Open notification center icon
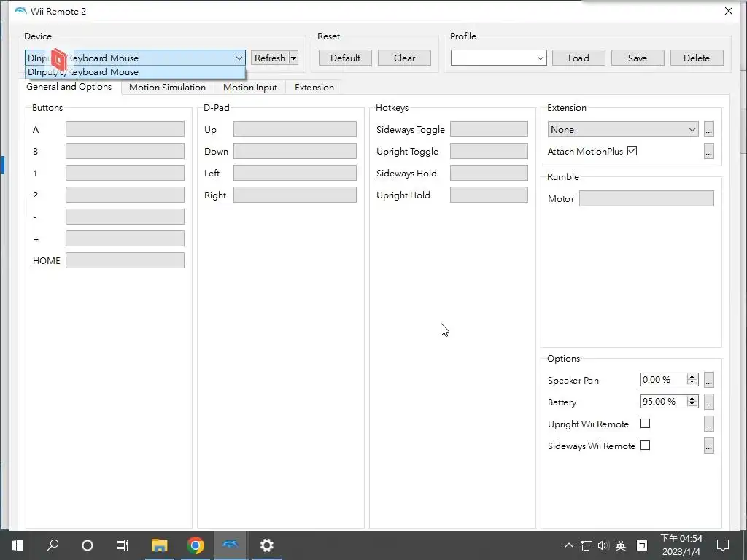 pos(723,545)
